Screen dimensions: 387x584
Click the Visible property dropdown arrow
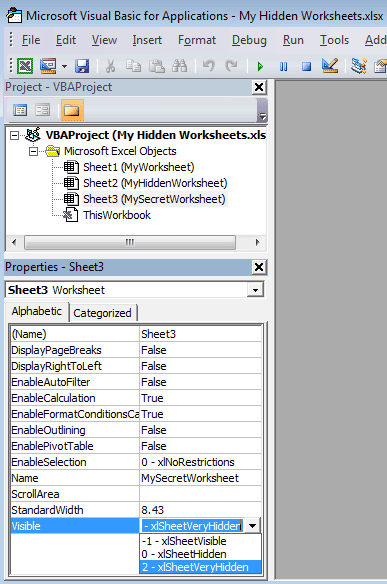[x=253, y=526]
